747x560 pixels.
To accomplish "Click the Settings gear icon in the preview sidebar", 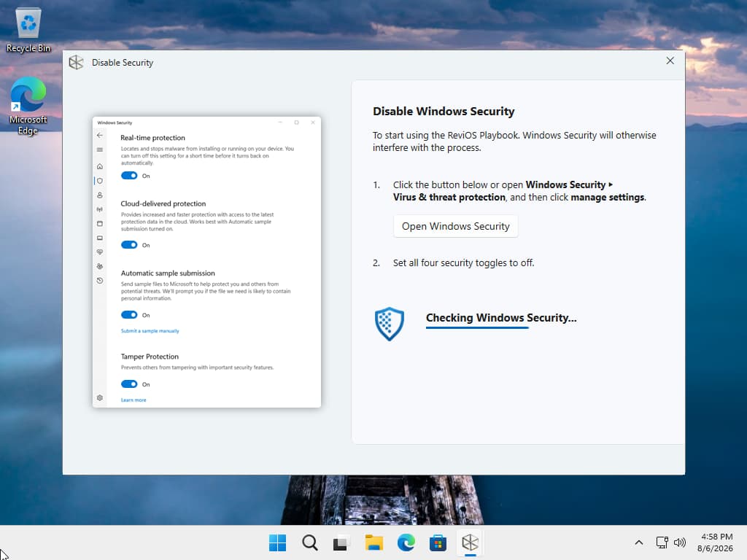I will tap(99, 397).
